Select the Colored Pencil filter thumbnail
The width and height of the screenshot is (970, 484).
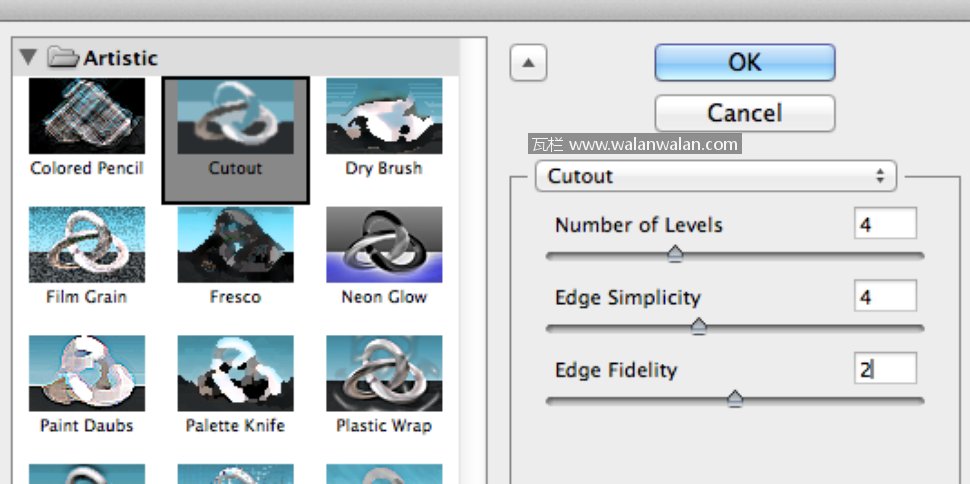tap(87, 117)
